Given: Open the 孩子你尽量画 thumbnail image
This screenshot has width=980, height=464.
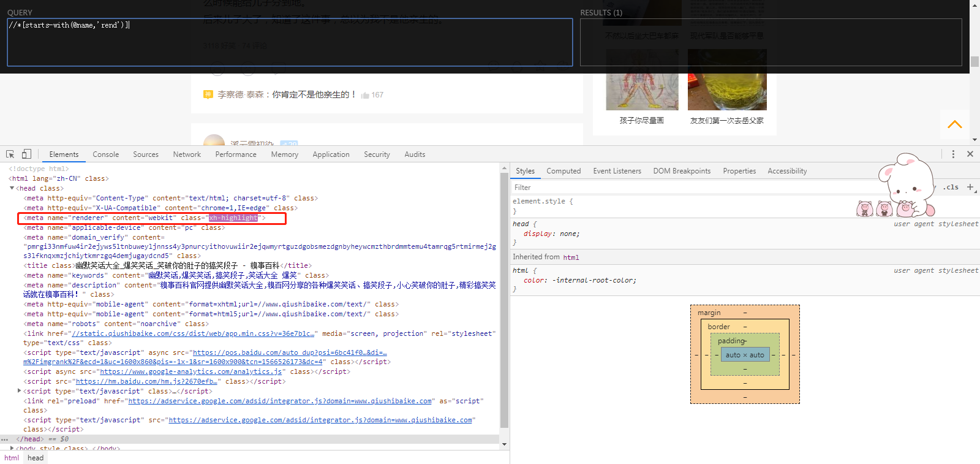Looking at the screenshot, I should click(x=642, y=80).
